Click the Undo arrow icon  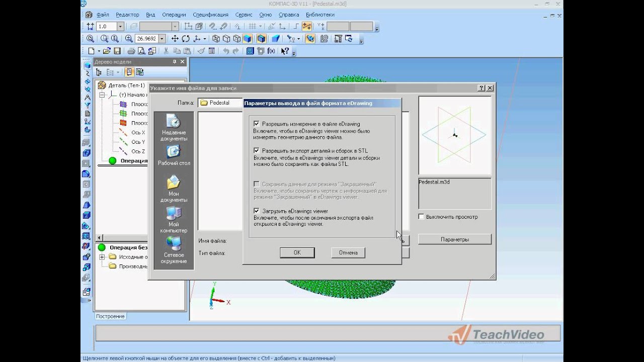(226, 51)
